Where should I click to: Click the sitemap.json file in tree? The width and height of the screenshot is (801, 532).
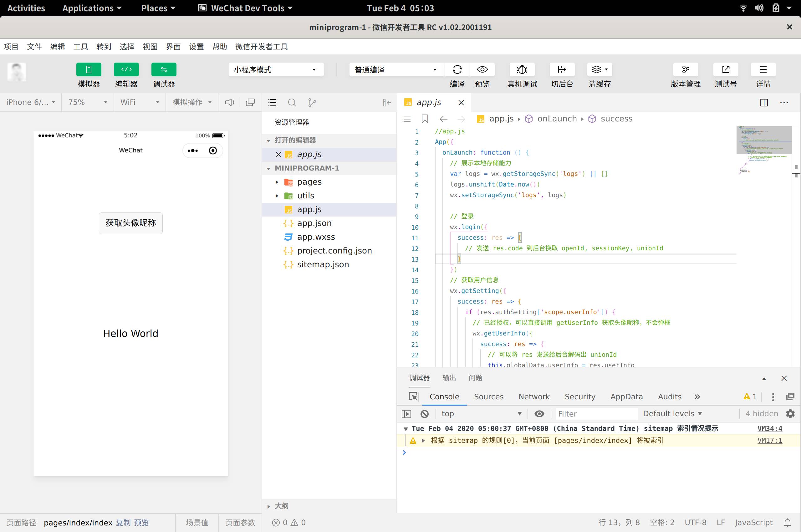pos(323,264)
